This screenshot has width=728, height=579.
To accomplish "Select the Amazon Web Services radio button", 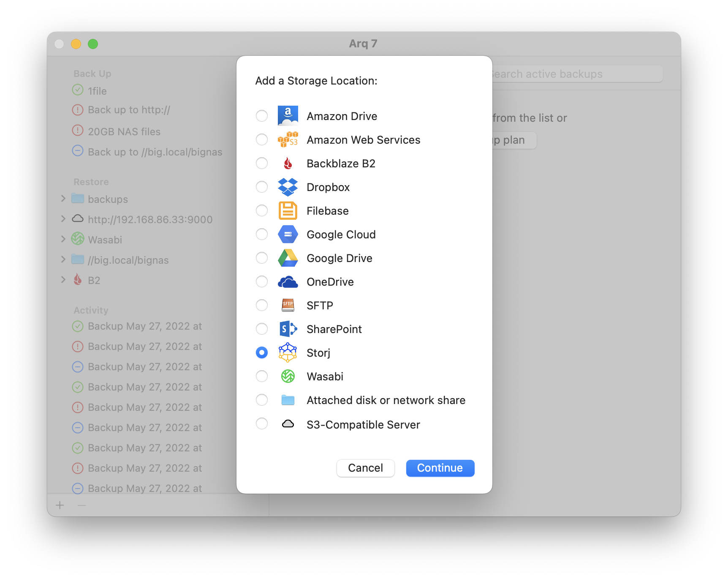I will click(x=262, y=139).
